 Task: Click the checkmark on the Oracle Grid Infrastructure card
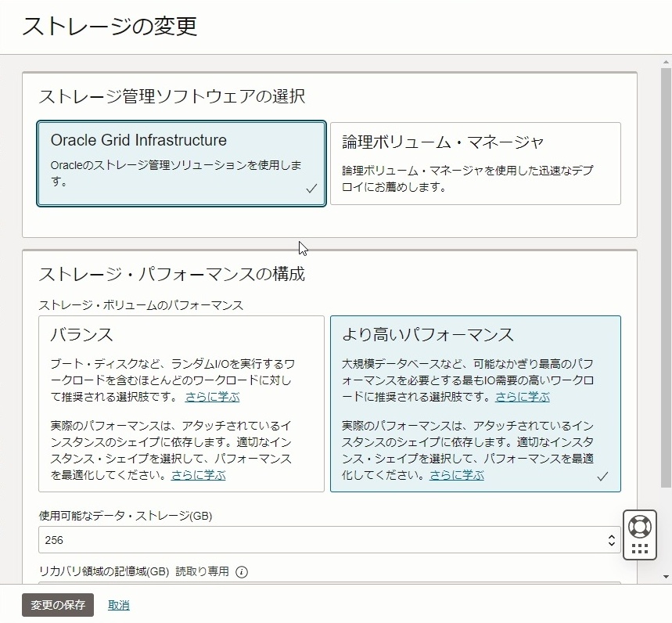pyautogui.click(x=311, y=187)
